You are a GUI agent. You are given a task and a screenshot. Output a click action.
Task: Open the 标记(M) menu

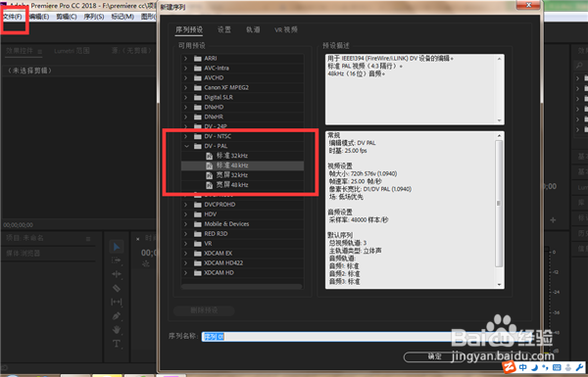click(122, 17)
